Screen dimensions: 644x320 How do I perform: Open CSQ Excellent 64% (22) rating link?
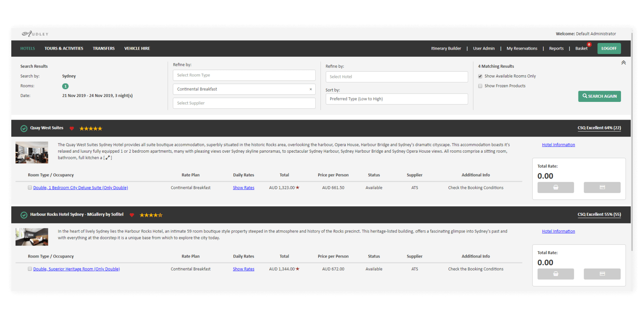tap(599, 128)
